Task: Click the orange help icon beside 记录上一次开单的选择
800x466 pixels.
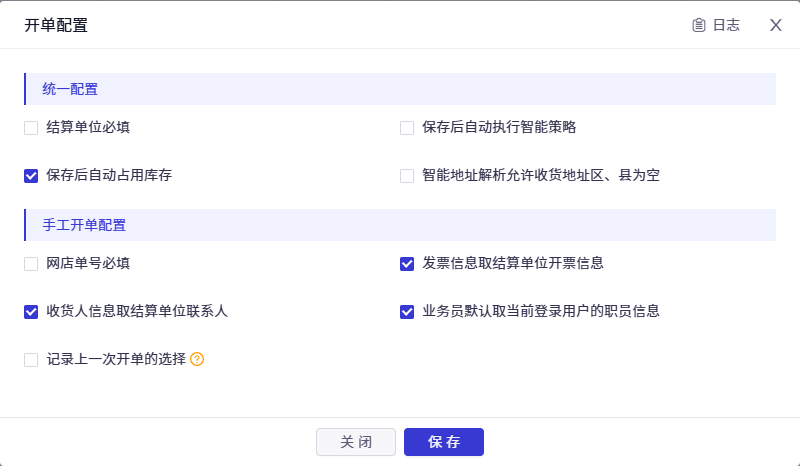Action: pos(197,359)
